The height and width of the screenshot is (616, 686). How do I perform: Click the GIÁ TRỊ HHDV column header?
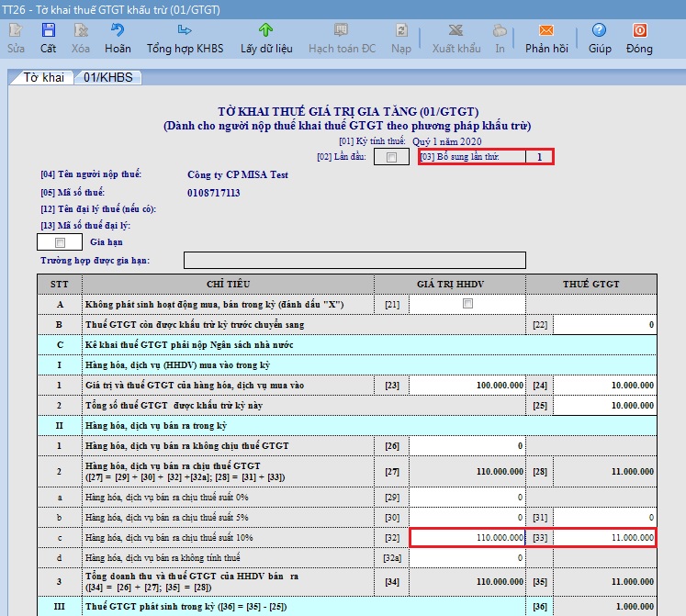click(x=450, y=284)
